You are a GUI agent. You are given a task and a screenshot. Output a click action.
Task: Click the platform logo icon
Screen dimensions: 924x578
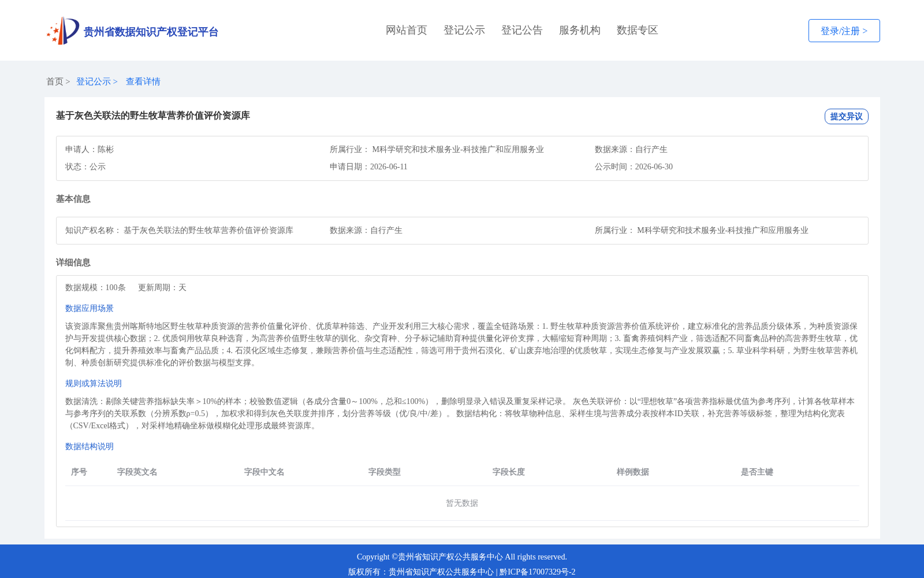(63, 31)
